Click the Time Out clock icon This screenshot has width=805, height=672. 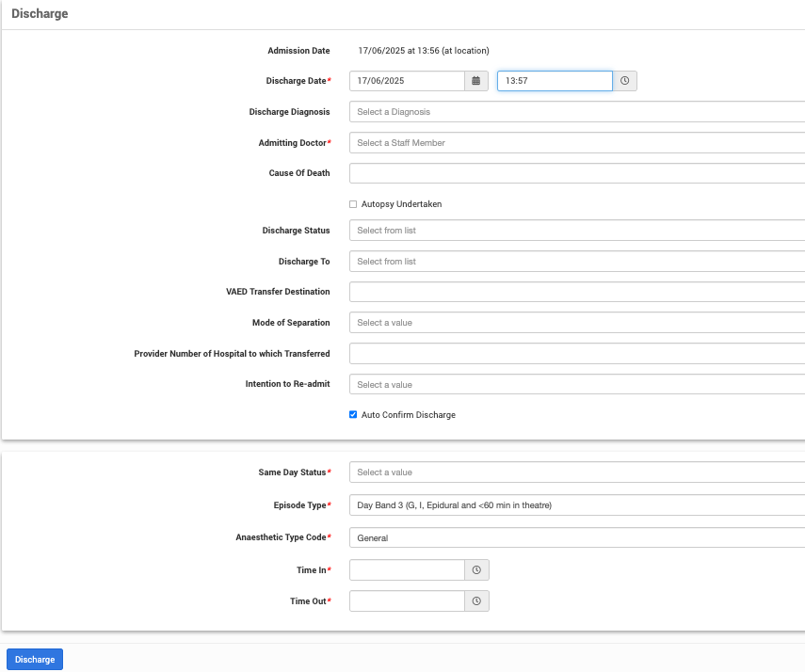476,600
